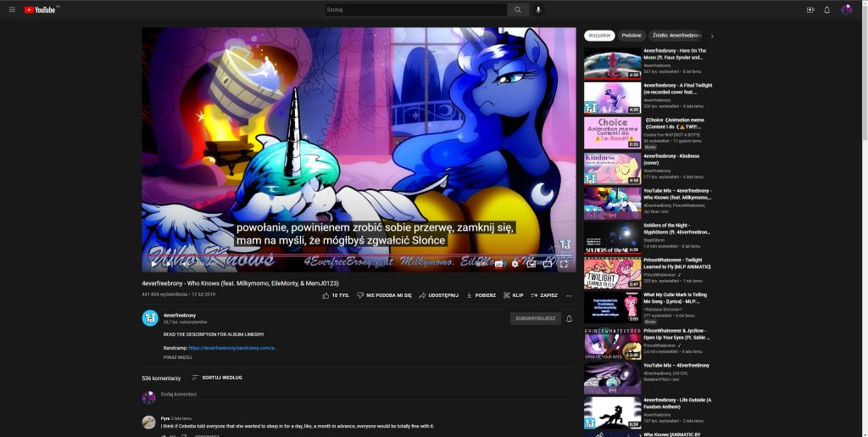
Task: Select the Podobne filter chip
Action: (x=631, y=36)
